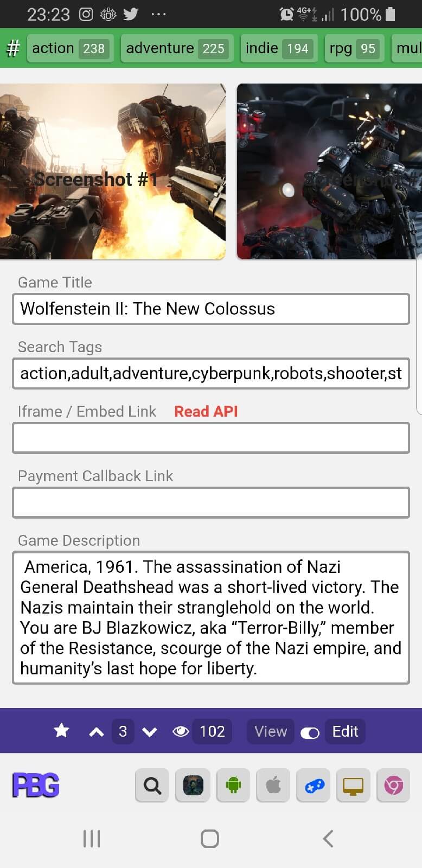The image size is (422, 868).
Task: Select the action tag filter
Action: tap(71, 48)
